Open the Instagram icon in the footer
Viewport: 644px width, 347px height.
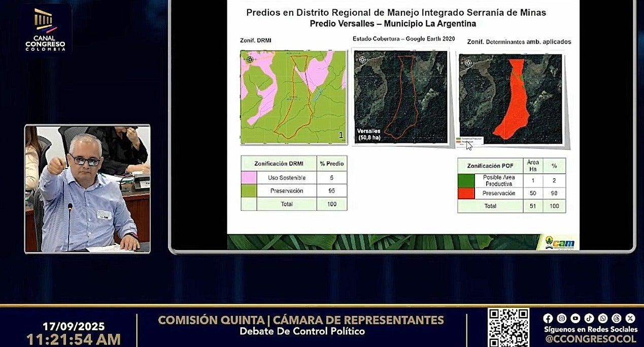(561, 318)
